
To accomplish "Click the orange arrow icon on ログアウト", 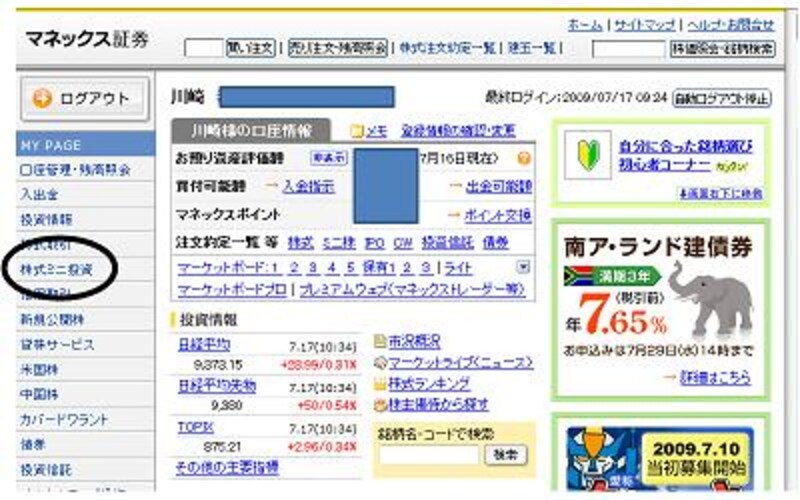I will pyautogui.click(x=42, y=98).
